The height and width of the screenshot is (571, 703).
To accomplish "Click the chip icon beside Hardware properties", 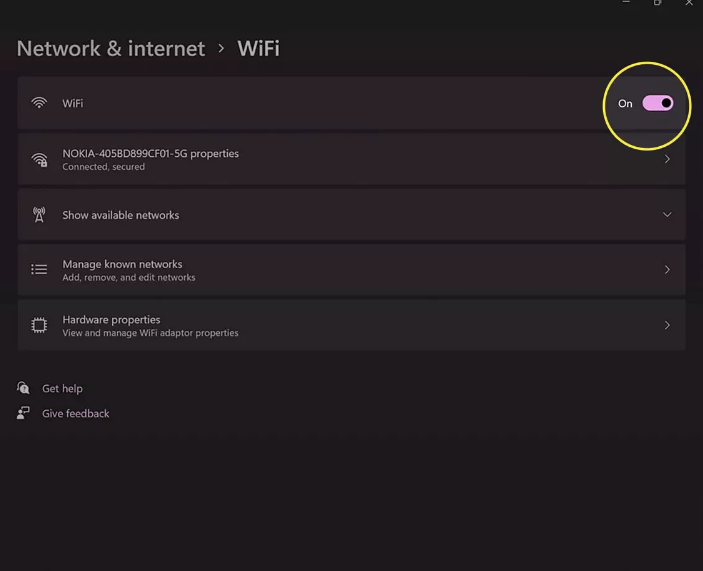I will [39, 325].
